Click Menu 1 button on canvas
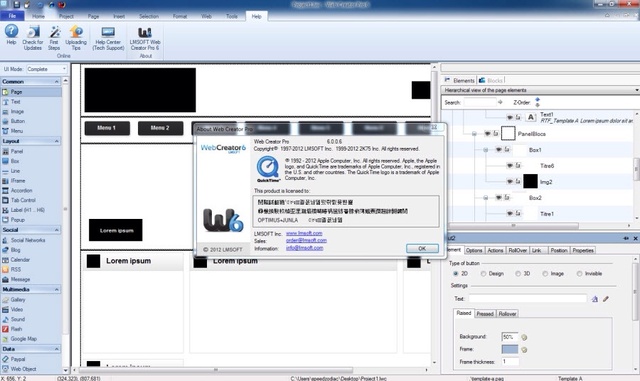Screen dimensions: 640x381 (107, 128)
